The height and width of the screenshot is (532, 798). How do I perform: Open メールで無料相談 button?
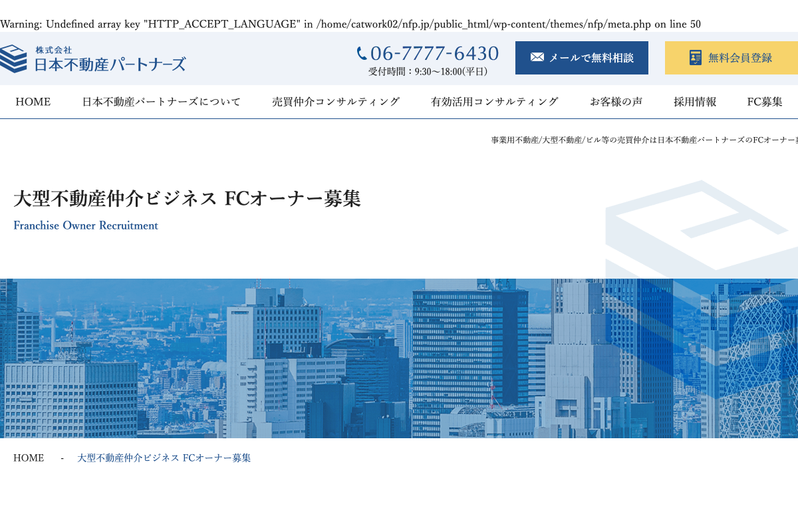(582, 58)
